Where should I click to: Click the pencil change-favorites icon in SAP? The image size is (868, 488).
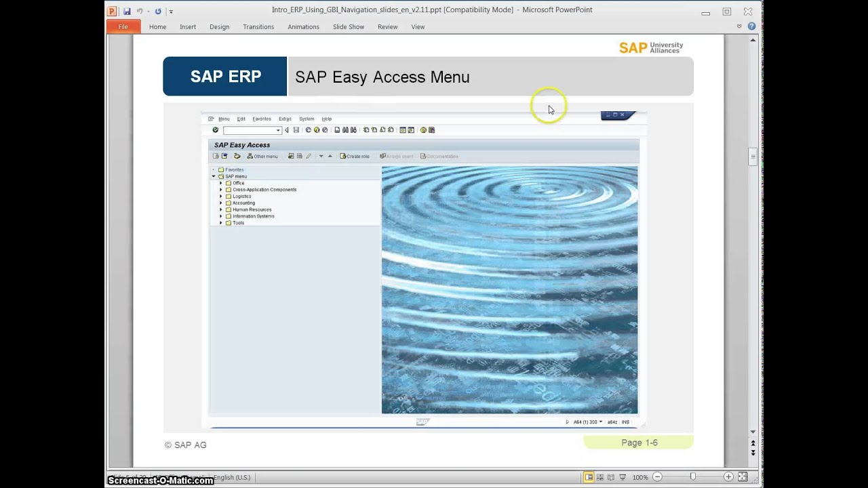click(309, 156)
